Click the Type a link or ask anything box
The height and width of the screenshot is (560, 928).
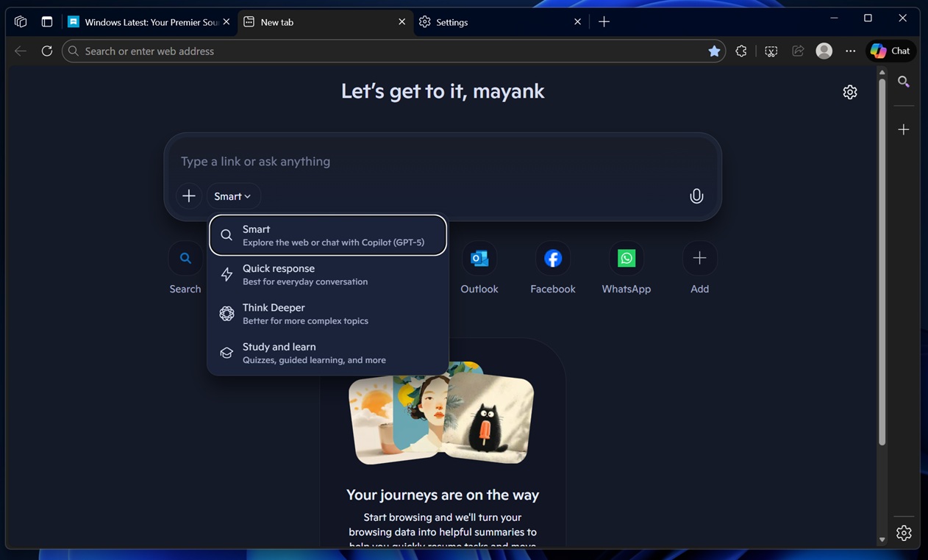click(441, 161)
